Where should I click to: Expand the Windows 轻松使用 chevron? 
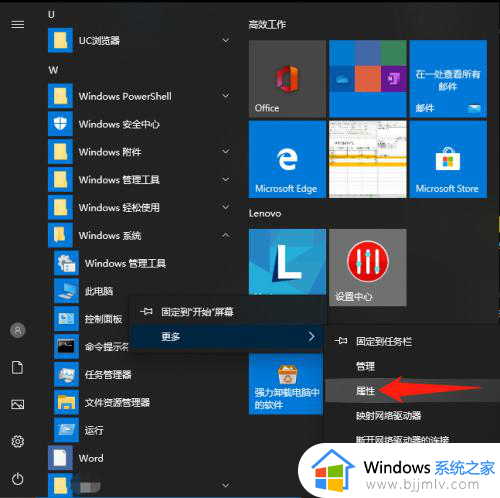[226, 207]
